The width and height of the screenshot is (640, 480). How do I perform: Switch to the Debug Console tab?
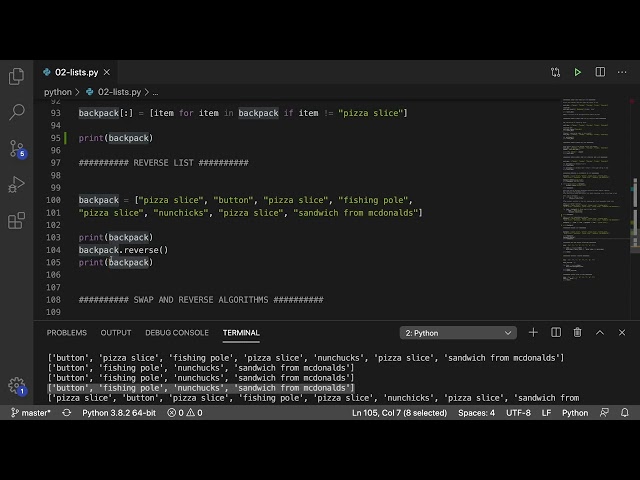(x=177, y=333)
